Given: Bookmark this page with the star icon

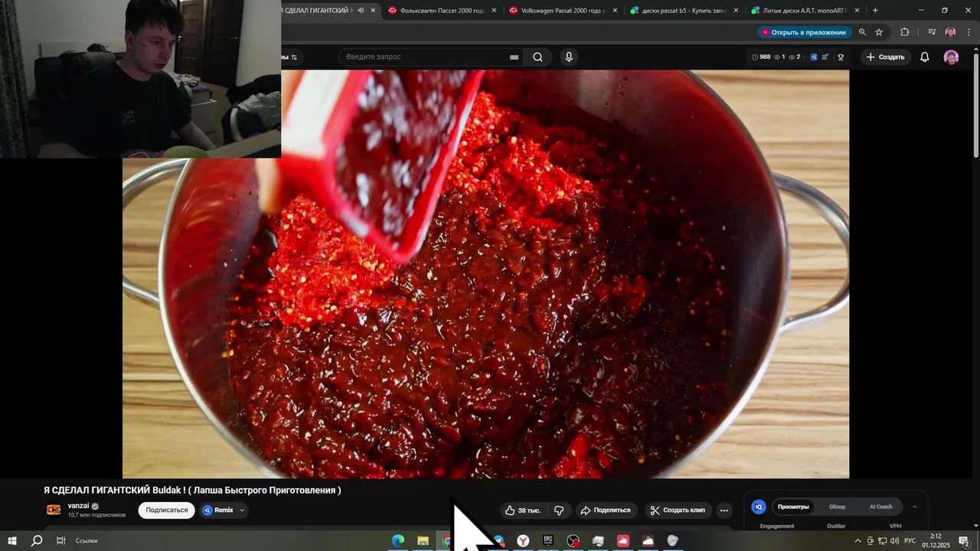Looking at the screenshot, I should coord(879,32).
